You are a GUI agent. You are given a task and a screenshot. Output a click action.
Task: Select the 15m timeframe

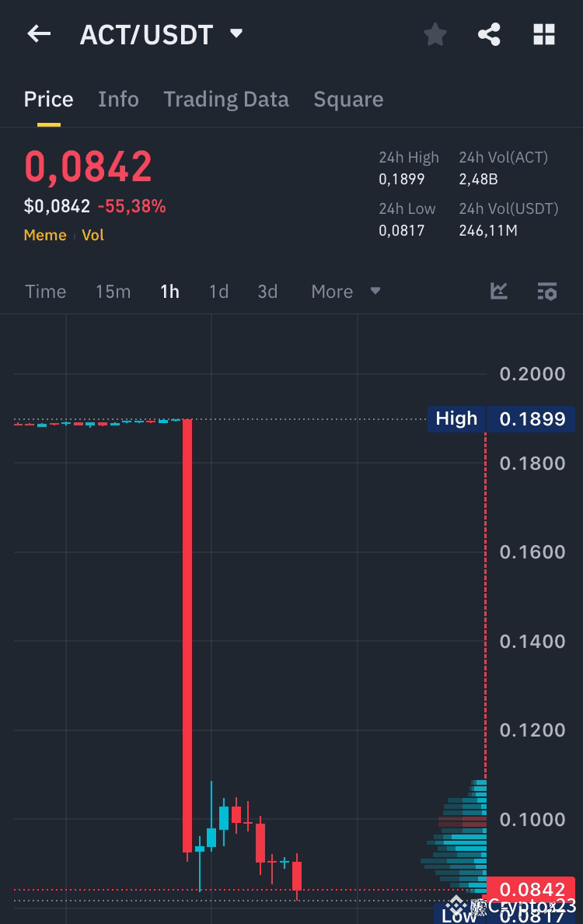pyautogui.click(x=113, y=291)
